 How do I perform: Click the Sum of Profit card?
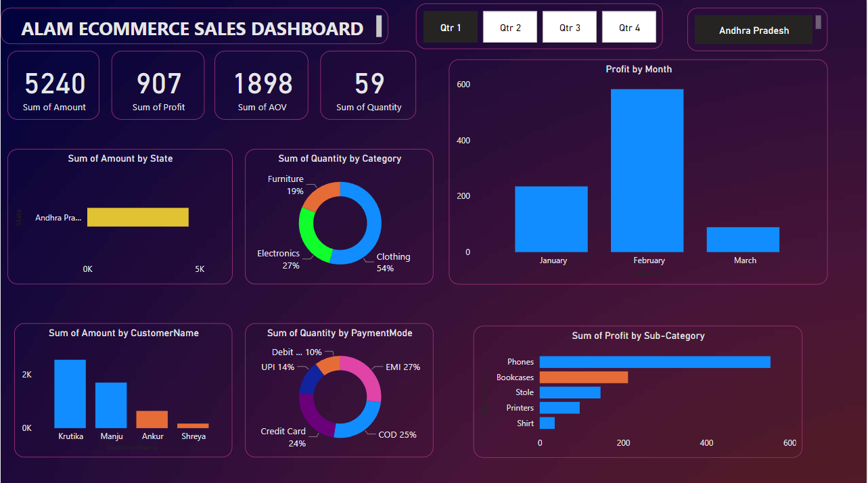click(x=158, y=86)
